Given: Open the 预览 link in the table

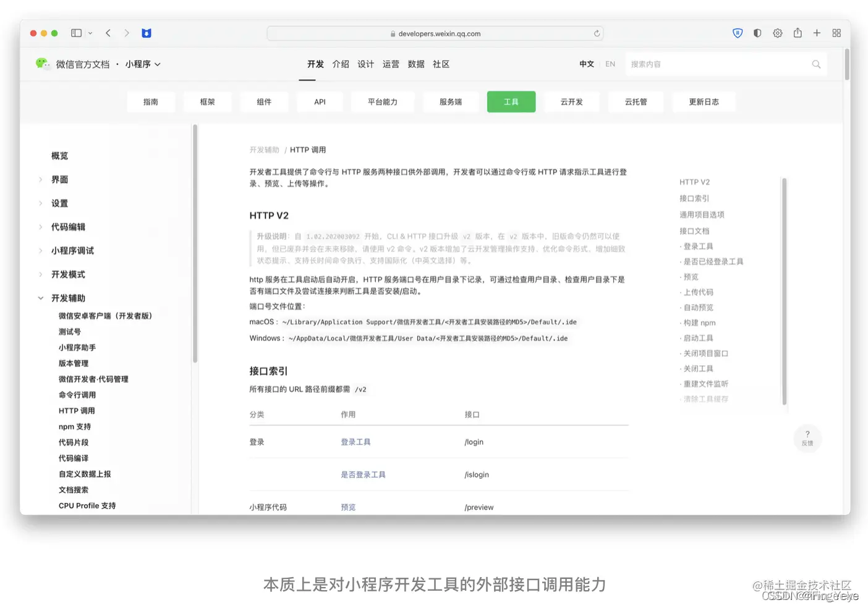Looking at the screenshot, I should tap(348, 507).
